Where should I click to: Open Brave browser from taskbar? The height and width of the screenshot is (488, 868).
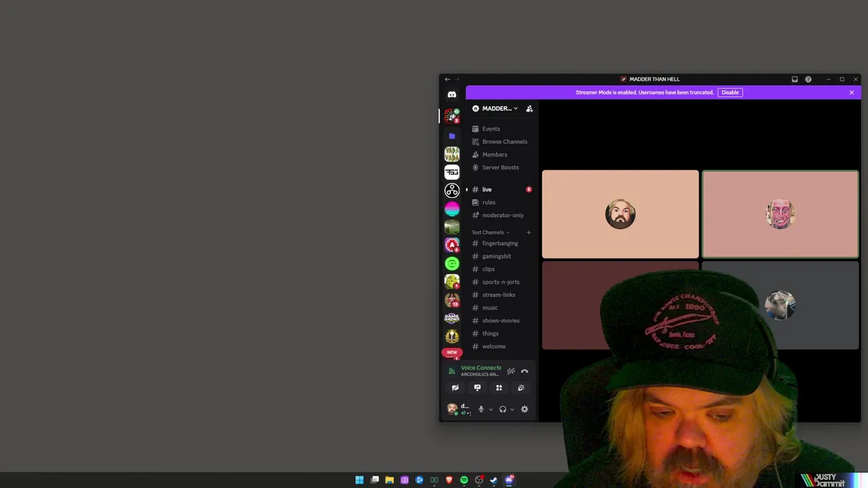tap(449, 480)
